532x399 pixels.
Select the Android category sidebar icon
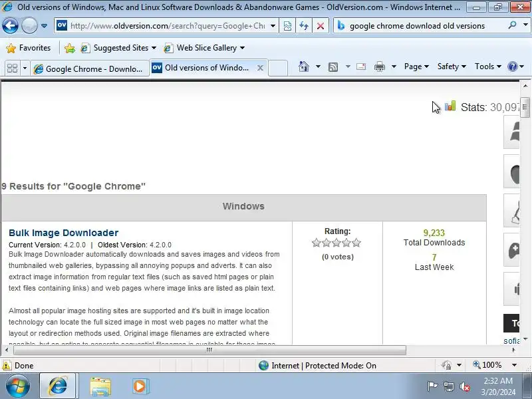(511, 289)
